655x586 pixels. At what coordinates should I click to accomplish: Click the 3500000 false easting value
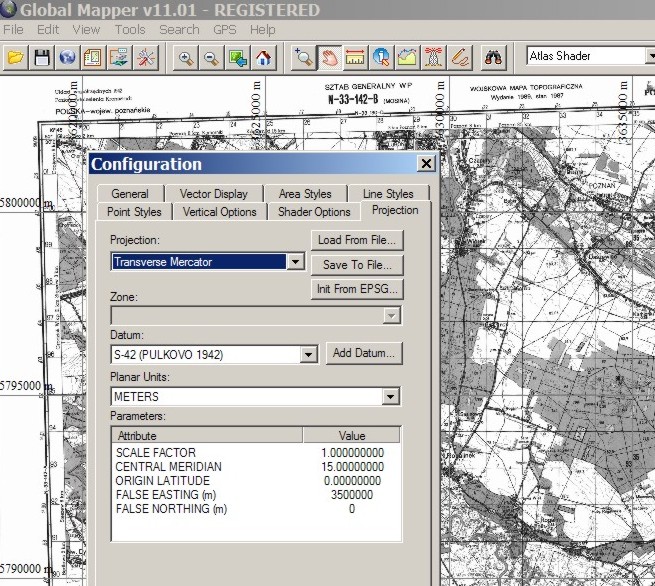coord(352,495)
